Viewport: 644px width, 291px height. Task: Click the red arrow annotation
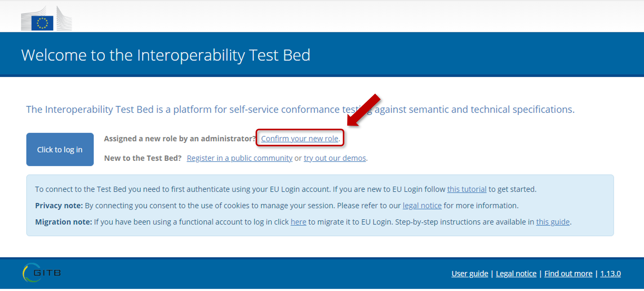[364, 110]
